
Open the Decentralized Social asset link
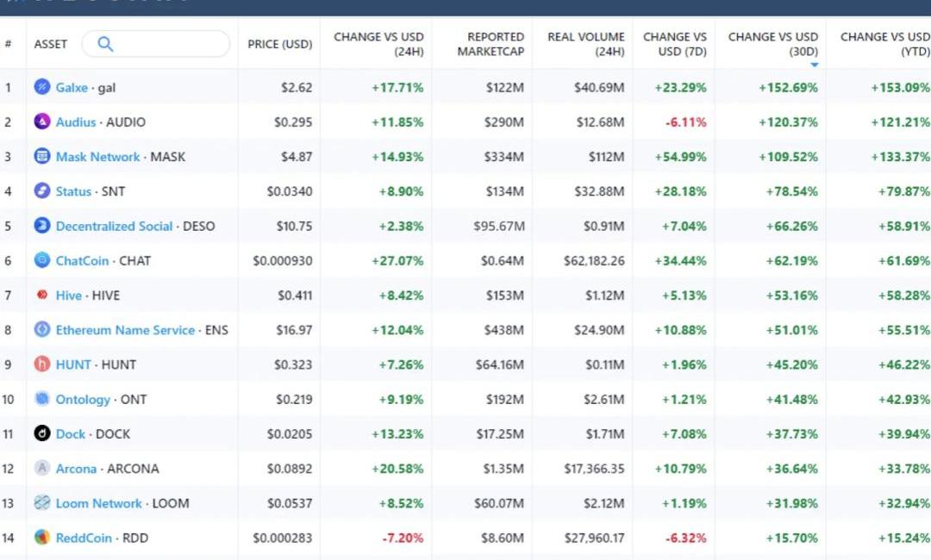pyautogui.click(x=114, y=226)
